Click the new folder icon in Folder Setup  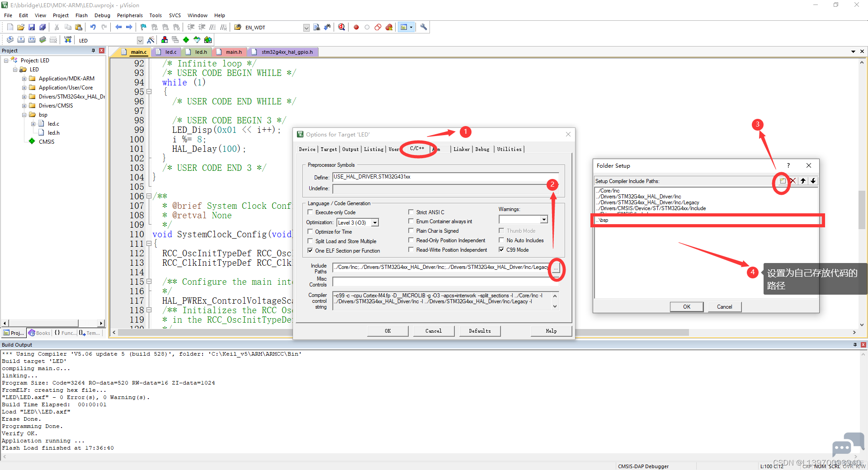coord(783,181)
